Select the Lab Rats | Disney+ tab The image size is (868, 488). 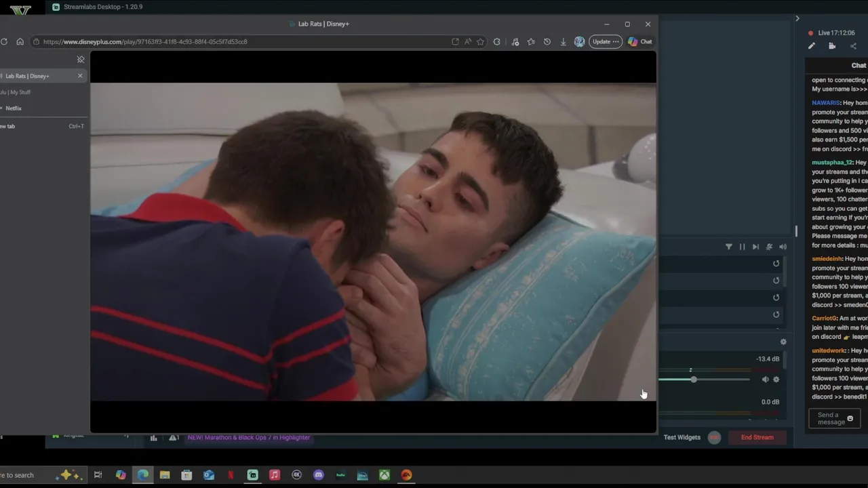point(42,76)
